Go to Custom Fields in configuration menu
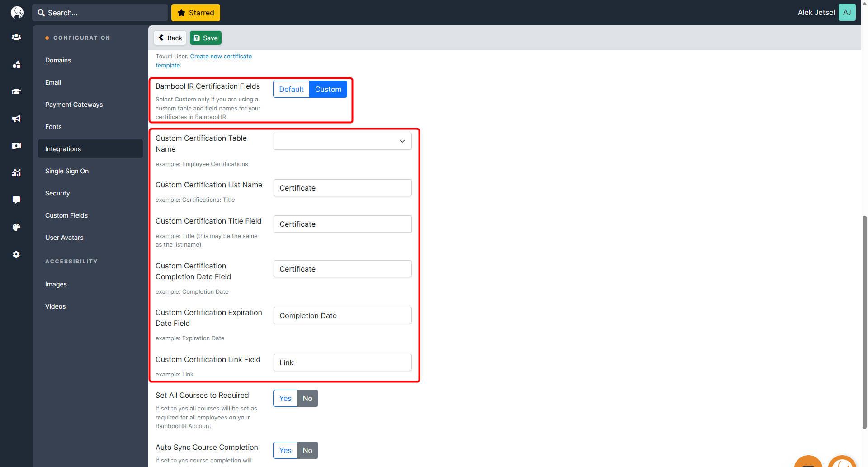This screenshot has width=868, height=467. point(66,215)
